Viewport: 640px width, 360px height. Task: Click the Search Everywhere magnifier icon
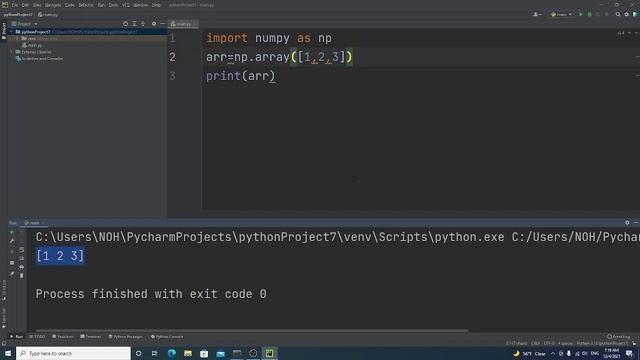click(x=618, y=14)
